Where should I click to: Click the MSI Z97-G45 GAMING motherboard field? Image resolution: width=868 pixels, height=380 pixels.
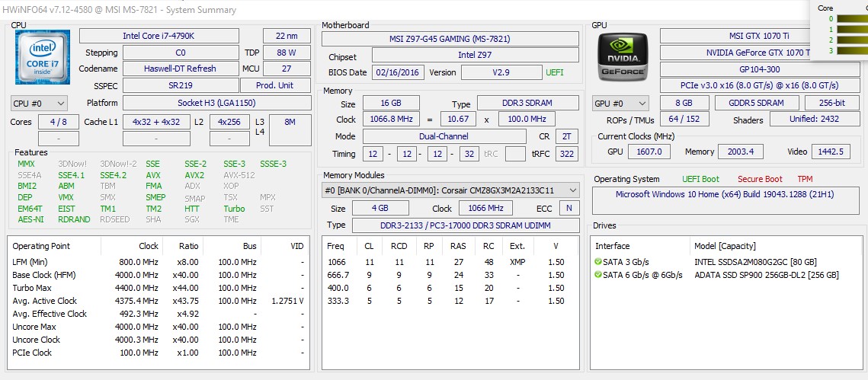[x=450, y=39]
